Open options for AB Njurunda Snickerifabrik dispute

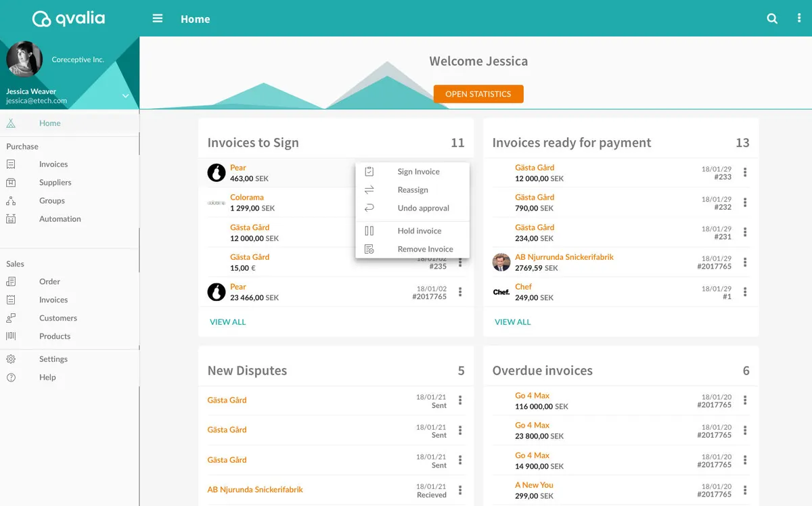click(x=460, y=490)
